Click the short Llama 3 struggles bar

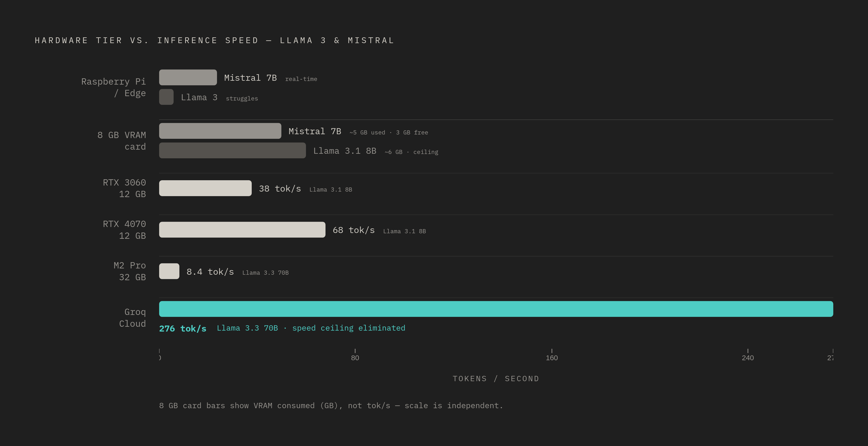point(166,97)
